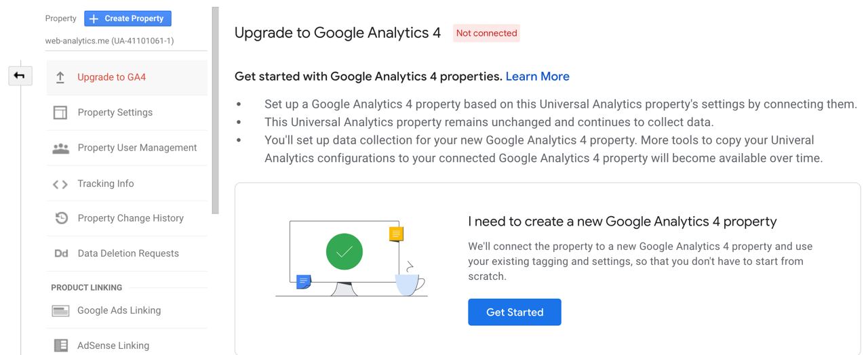Click the monitor checkmark illustration
The image size is (868, 355).
pos(344,252)
